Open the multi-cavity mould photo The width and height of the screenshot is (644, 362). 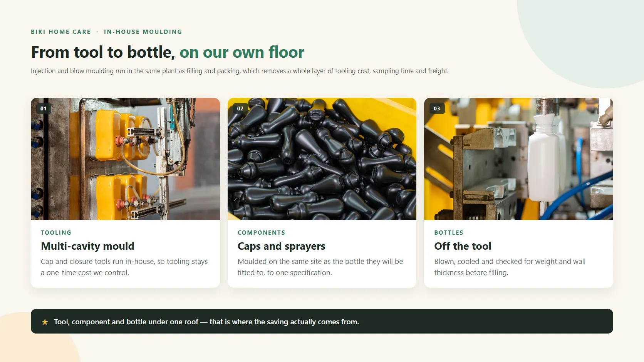tap(125, 159)
